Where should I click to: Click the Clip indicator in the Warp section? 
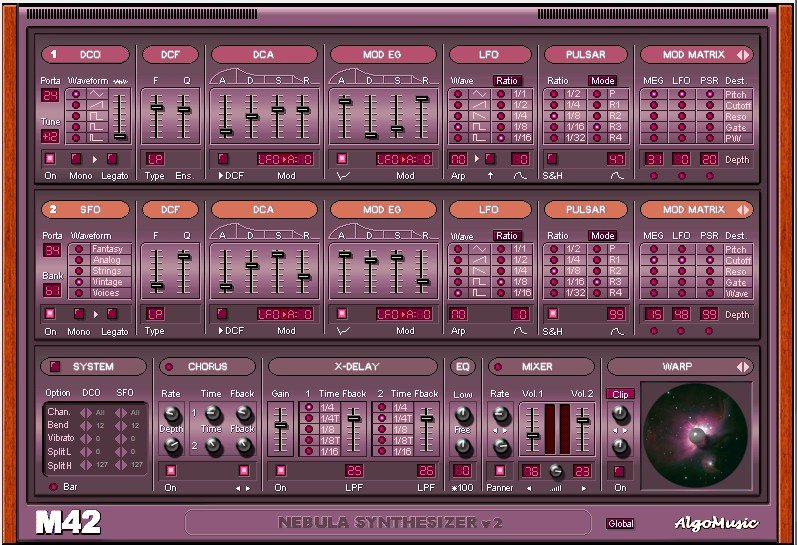point(619,394)
